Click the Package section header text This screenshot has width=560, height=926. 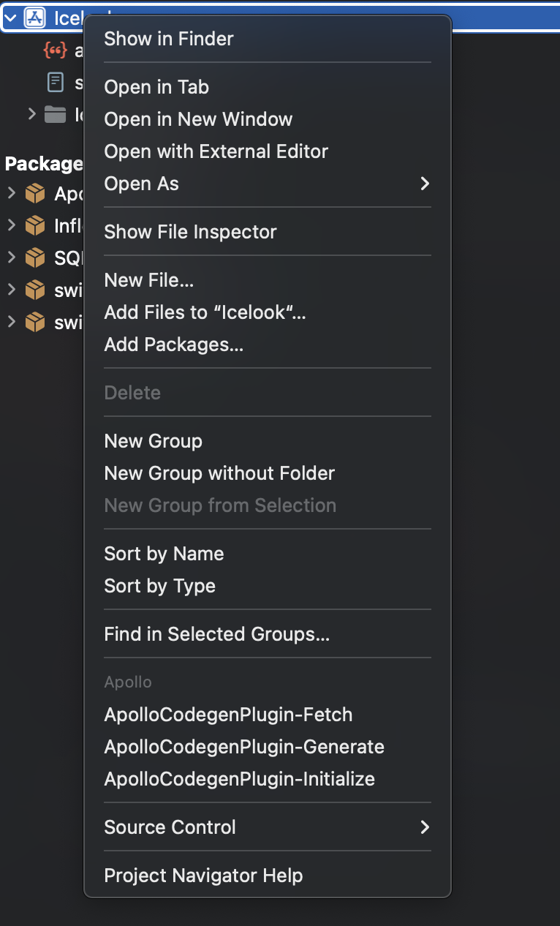pos(44,164)
